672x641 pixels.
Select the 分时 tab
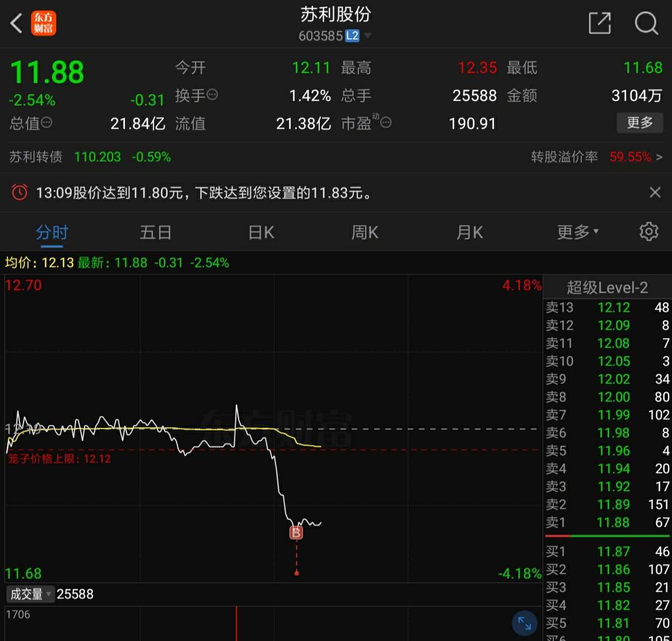[52, 232]
